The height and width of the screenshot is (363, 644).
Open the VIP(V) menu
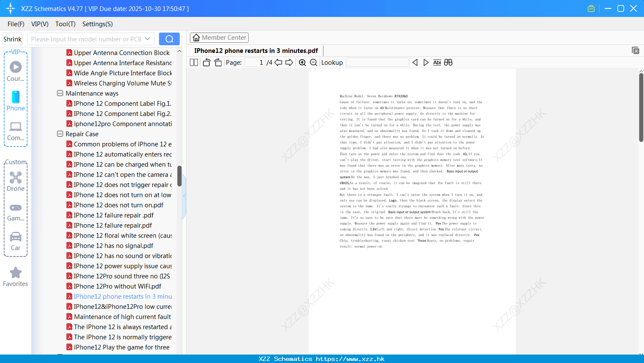(x=40, y=24)
